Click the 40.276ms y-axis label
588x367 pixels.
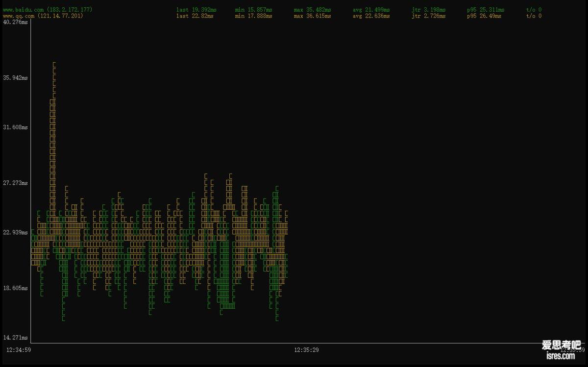click(x=16, y=22)
